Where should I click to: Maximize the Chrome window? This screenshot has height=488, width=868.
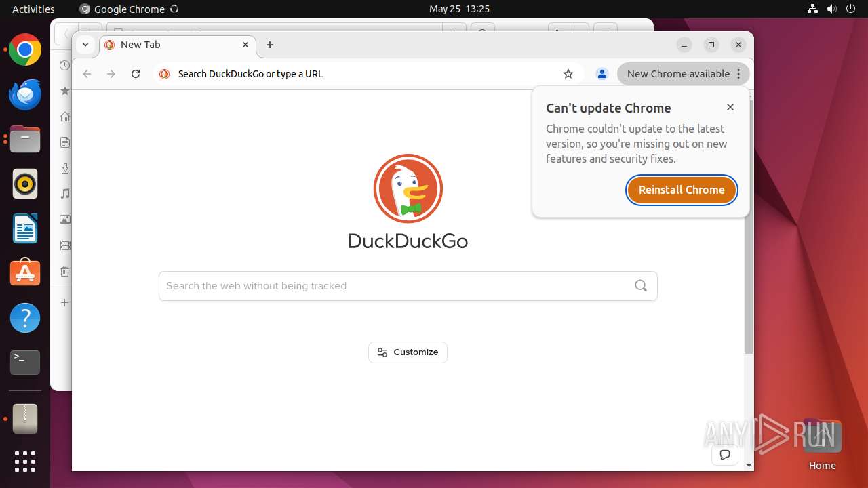(711, 45)
